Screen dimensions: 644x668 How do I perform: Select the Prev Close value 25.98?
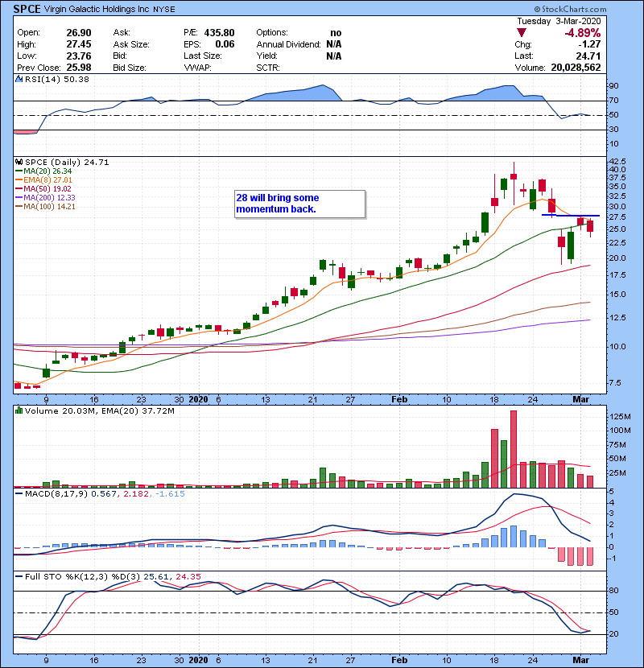79,68
